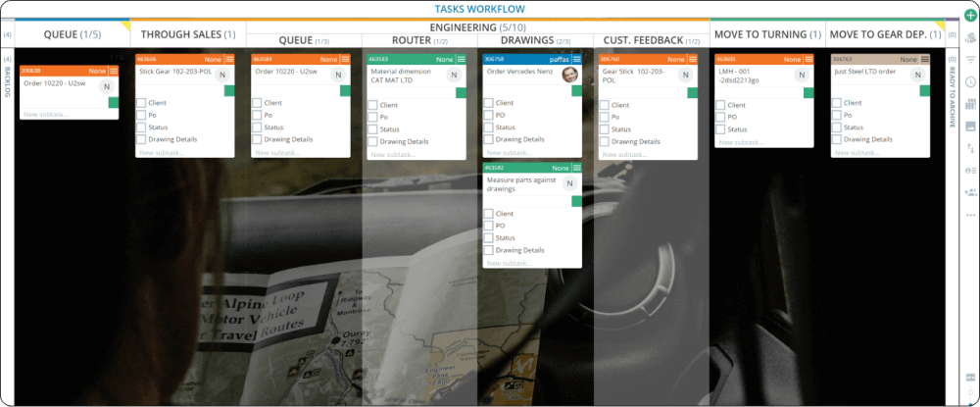Click paffas avatar on Order Vercedes Nenz card

click(x=568, y=76)
